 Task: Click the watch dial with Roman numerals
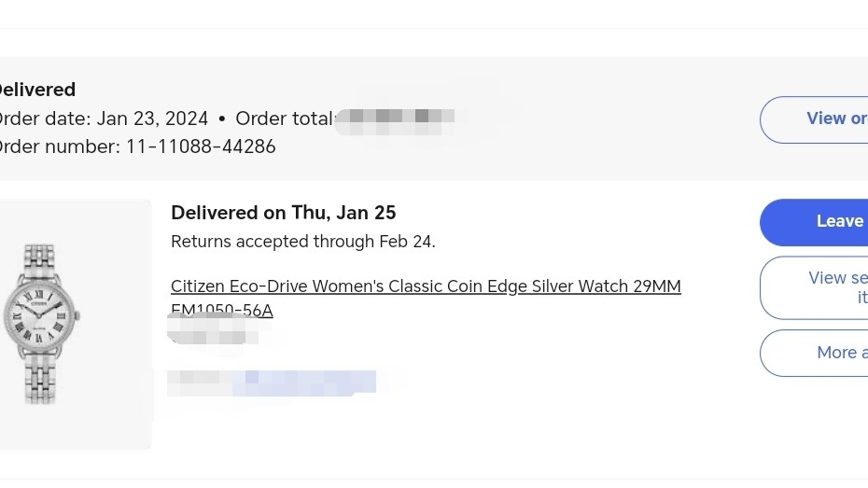pos(39,316)
